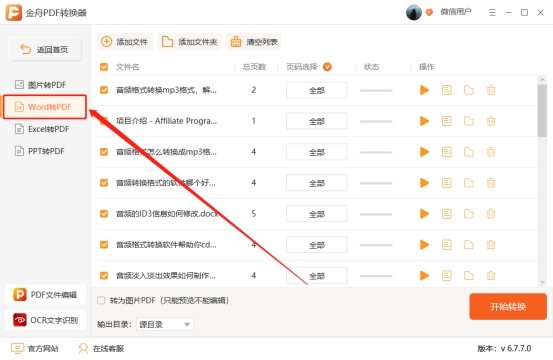Open 全部 page selector for 音频转换格式的软件哪个好 row

pyautogui.click(x=316, y=183)
